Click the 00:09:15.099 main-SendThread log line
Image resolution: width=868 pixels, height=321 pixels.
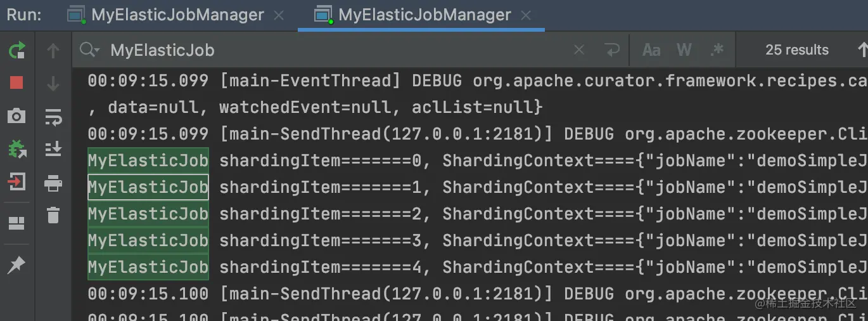pos(477,134)
